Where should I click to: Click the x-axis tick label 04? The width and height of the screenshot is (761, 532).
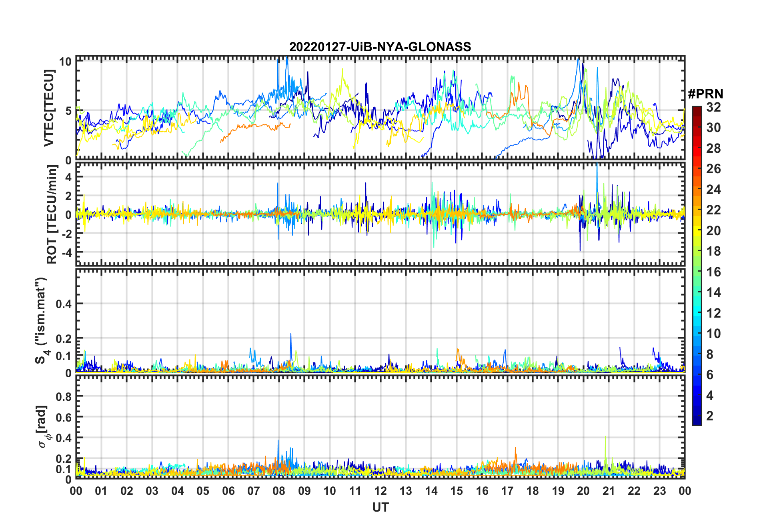coord(177,491)
